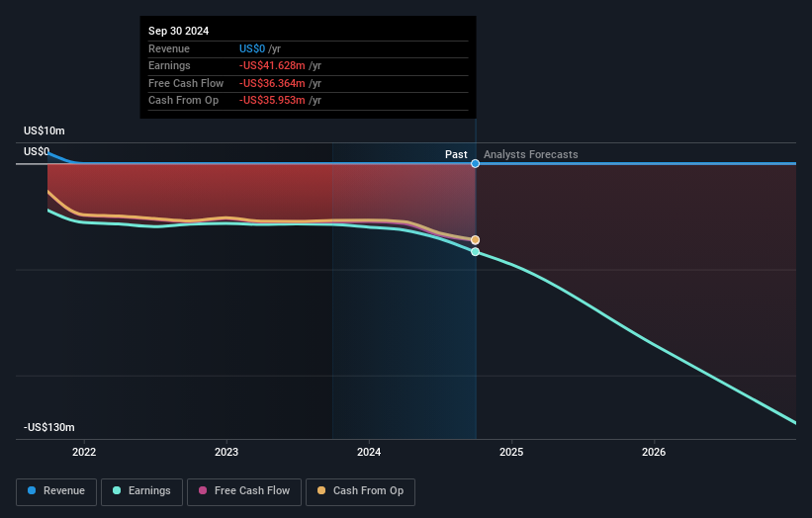Toggle the Cash From Op legend series

tap(360, 491)
